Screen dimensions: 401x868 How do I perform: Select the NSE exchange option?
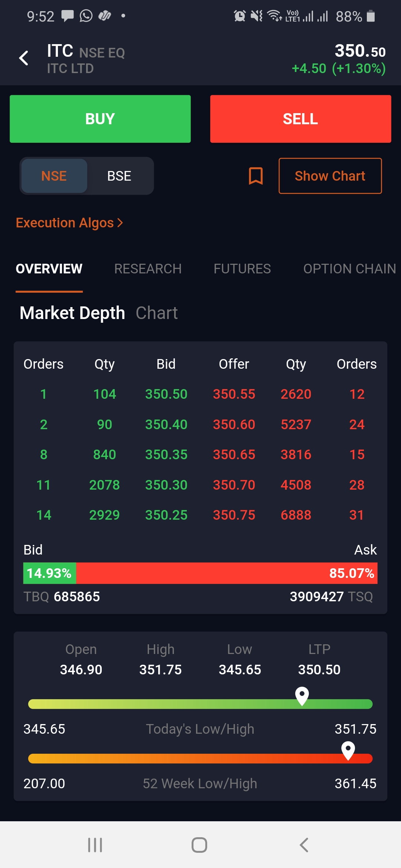pos(54,176)
